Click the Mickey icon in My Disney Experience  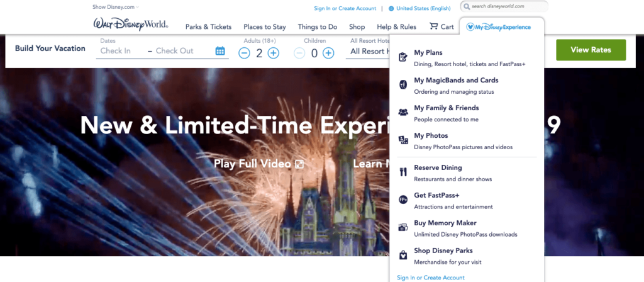coord(470,27)
